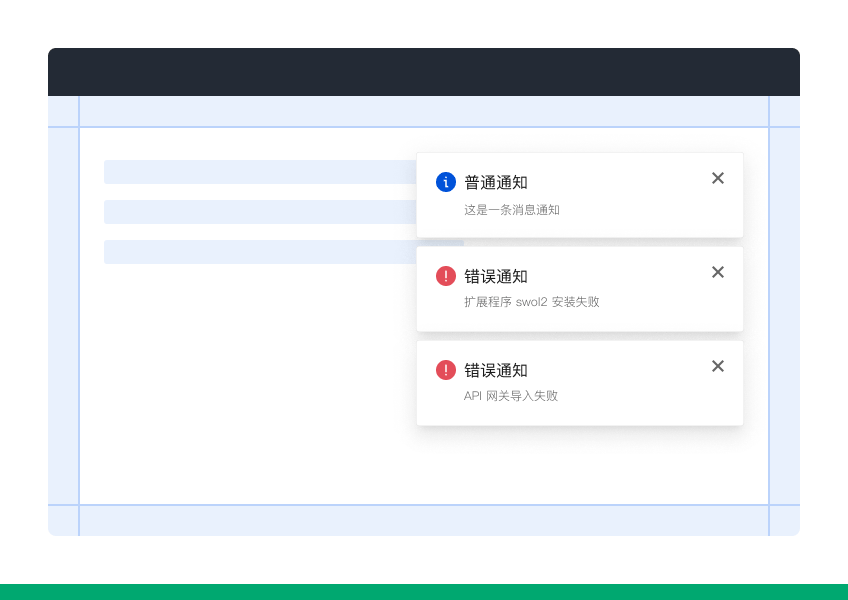Close the API 网关导入失败 error notification
The image size is (848, 600).
[718, 366]
